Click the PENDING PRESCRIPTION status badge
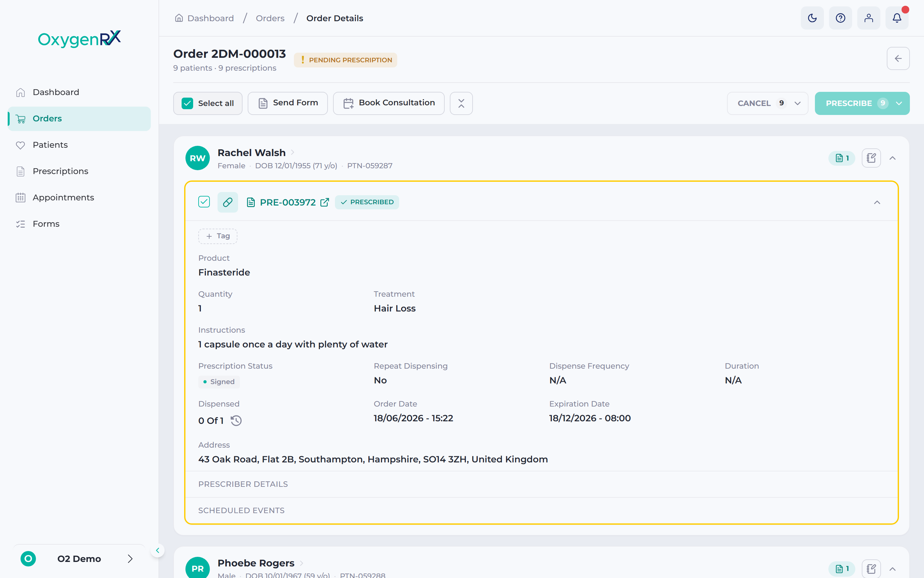This screenshot has height=578, width=924. pyautogui.click(x=345, y=60)
